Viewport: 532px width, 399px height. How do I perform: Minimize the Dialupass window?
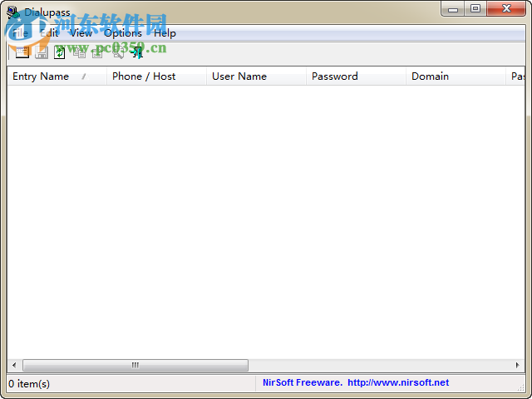(x=453, y=9)
